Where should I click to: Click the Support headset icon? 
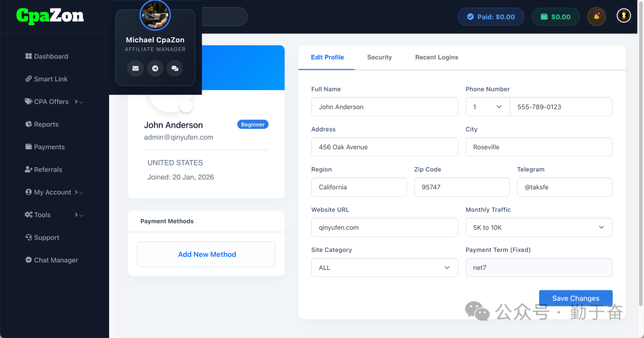(29, 237)
